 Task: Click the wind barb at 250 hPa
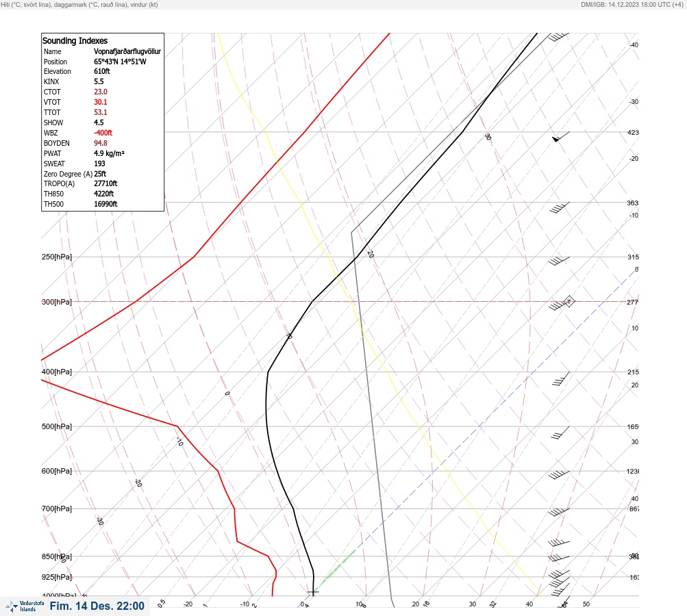pos(559,261)
